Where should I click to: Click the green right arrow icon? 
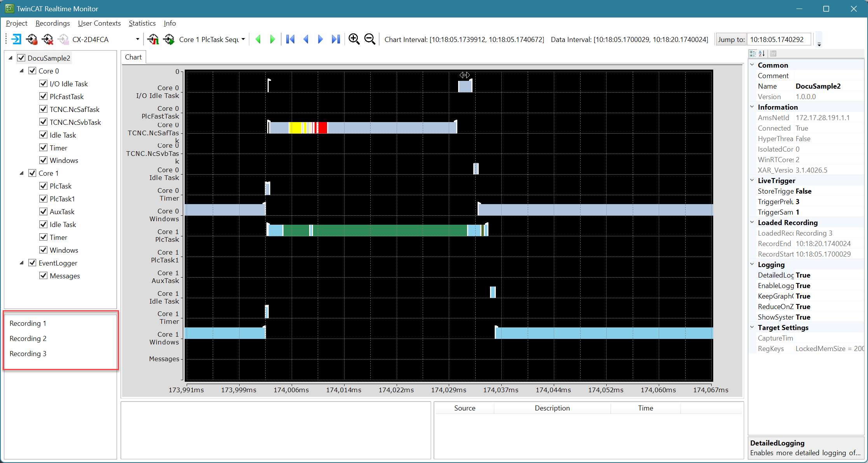273,39
